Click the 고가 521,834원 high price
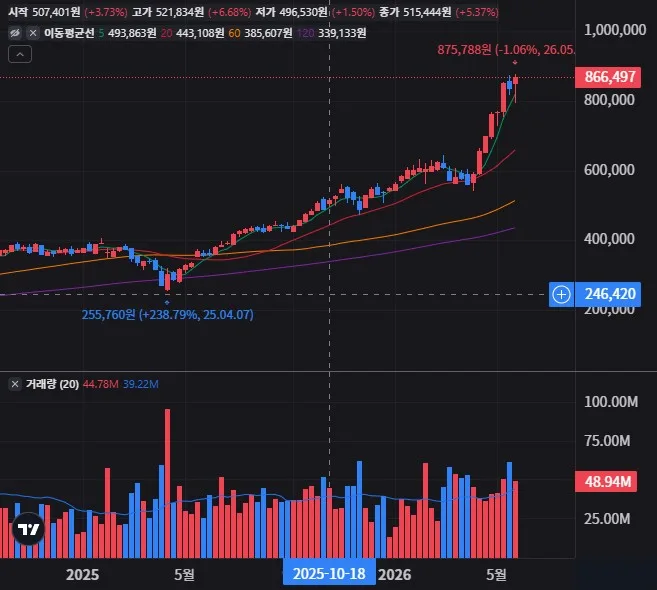The image size is (657, 590). click(x=168, y=12)
